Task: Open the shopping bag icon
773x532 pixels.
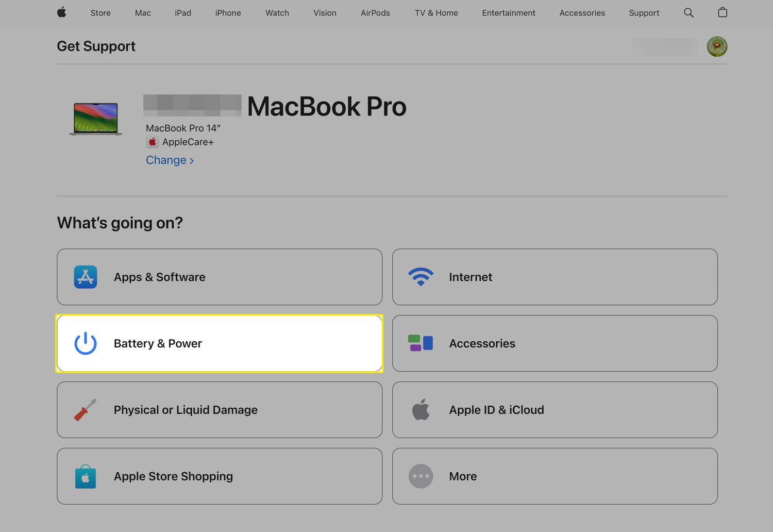Action: tap(722, 12)
